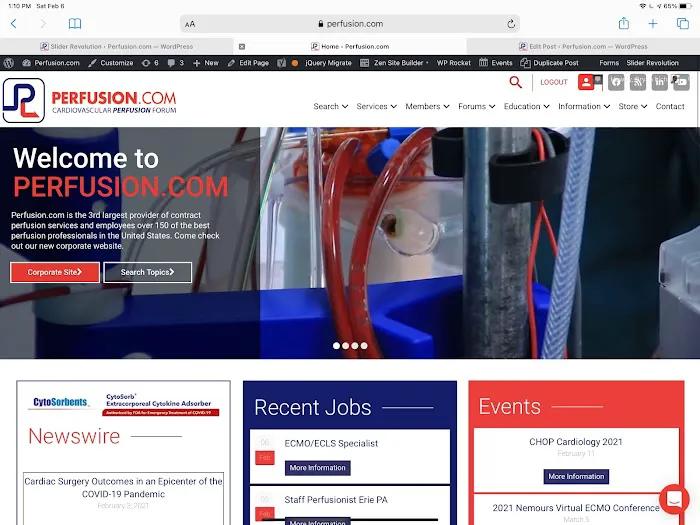Screen dimensions: 700x525
Task: Click the Corporate Site button
Action: click(55, 272)
